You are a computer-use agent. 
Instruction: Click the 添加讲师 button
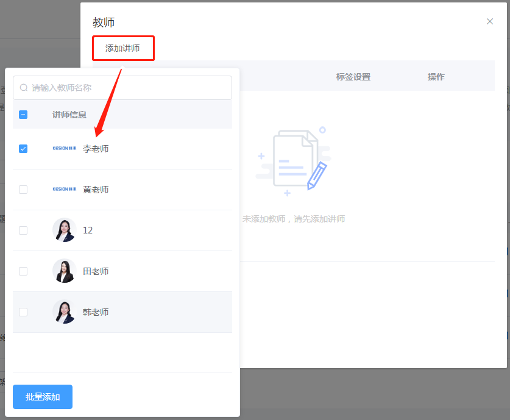122,48
